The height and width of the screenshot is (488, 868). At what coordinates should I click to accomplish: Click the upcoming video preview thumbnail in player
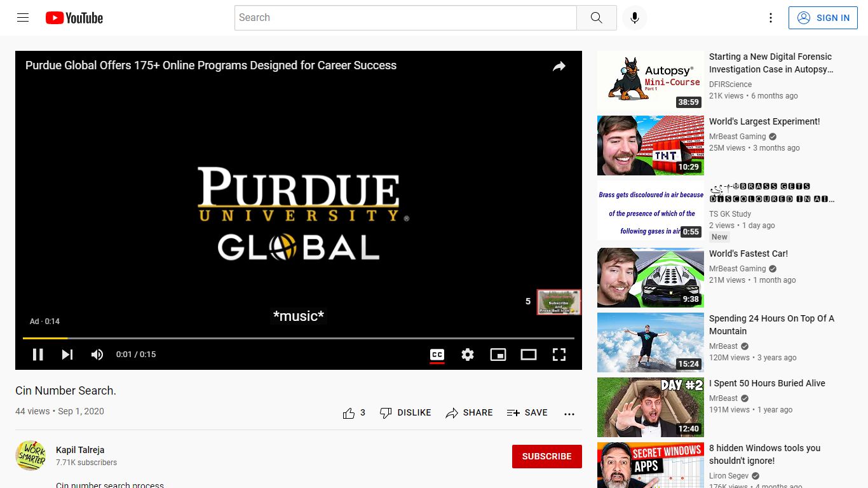(559, 302)
